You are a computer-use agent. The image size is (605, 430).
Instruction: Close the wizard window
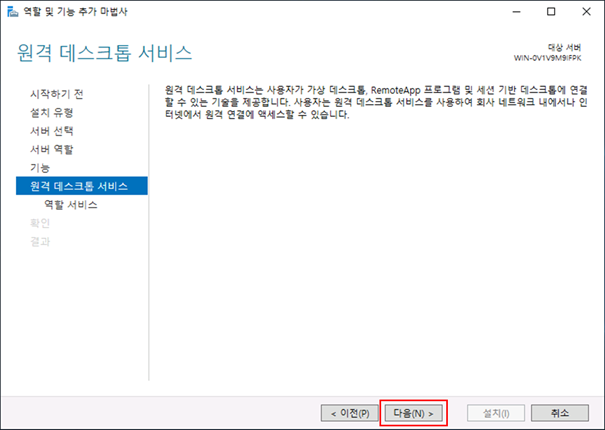tap(586, 12)
